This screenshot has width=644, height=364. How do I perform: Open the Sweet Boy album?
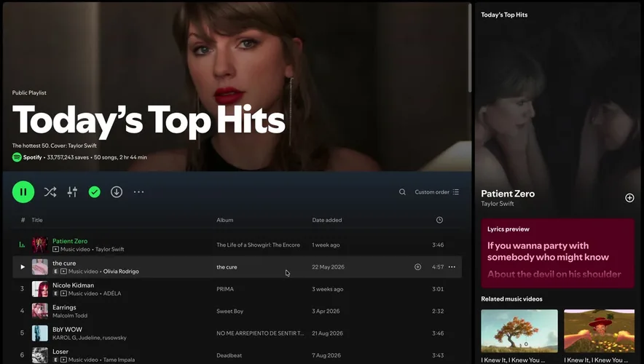point(230,311)
